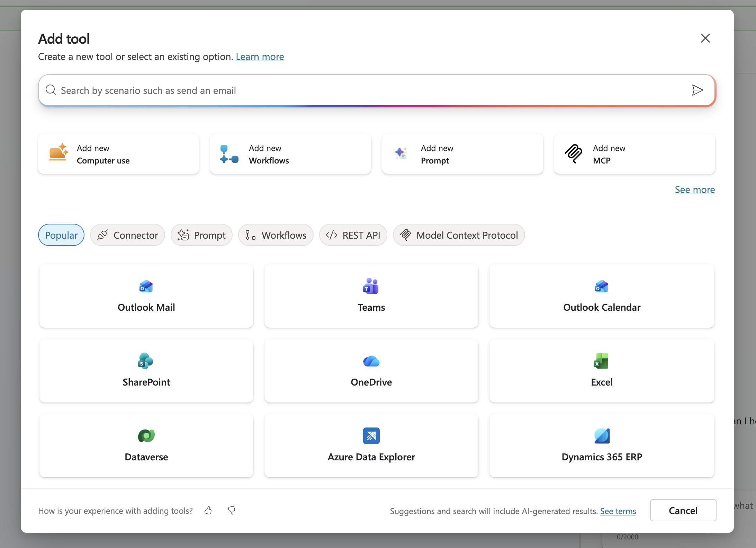Click the Computer use sparkle icon
This screenshot has height=548, width=756.
pos(58,152)
